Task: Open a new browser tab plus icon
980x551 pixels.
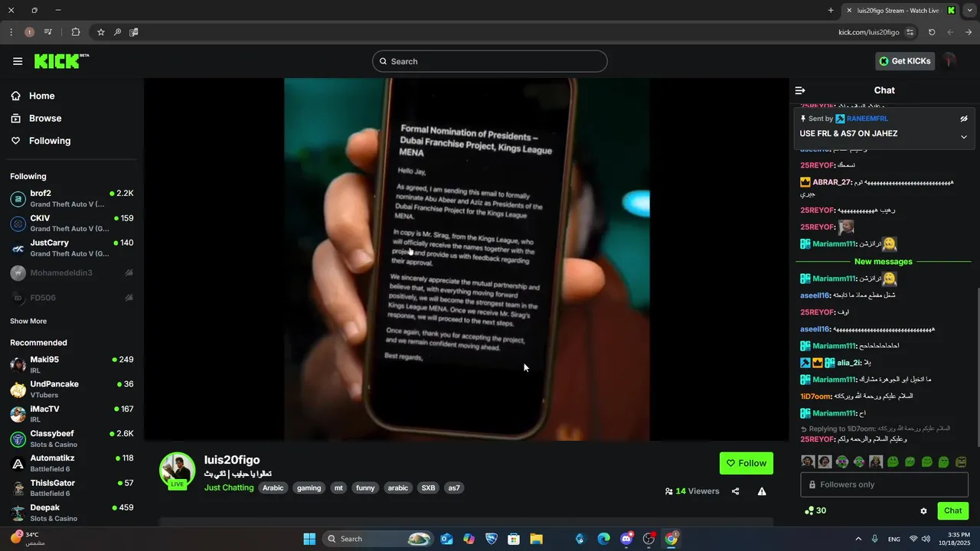Action: [x=831, y=10]
